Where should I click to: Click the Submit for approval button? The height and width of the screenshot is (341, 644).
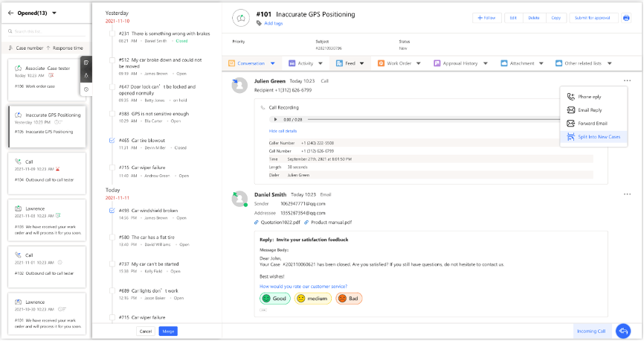(591, 17)
